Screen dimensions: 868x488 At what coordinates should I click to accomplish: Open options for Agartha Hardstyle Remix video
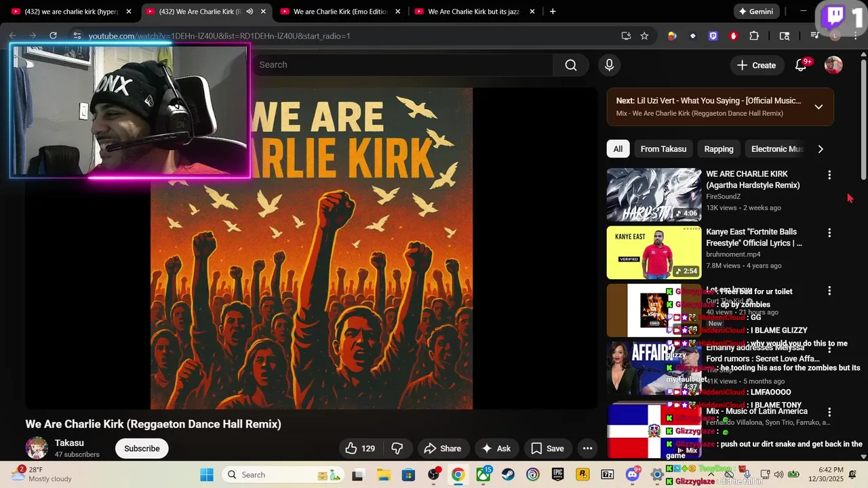pos(829,176)
